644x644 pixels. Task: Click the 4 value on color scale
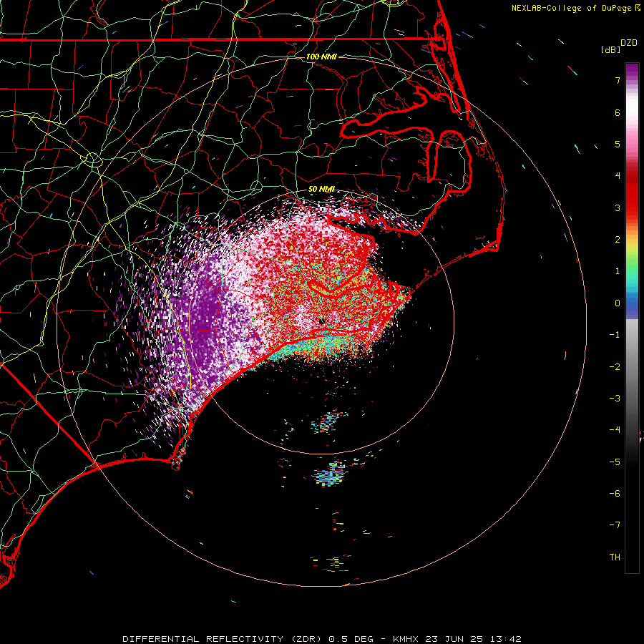click(618, 176)
